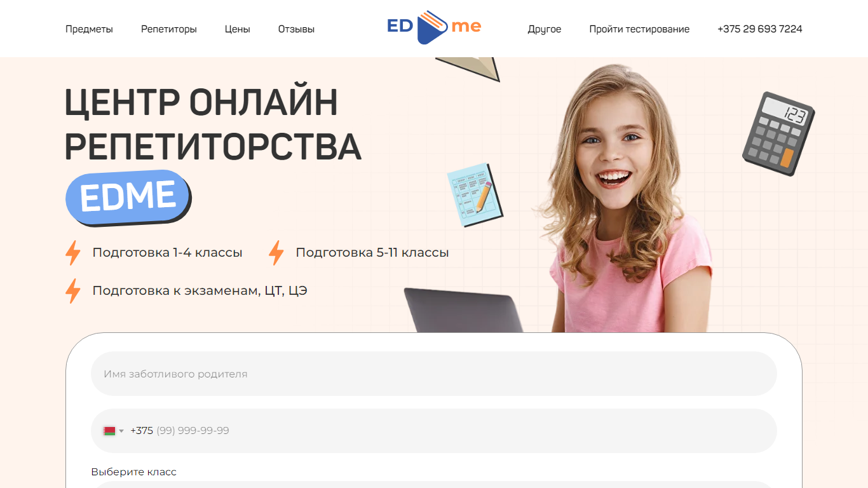Image resolution: width=868 pixels, height=488 pixels.
Task: Click lightning icon beside Подготовка 1-4 классы
Action: click(x=73, y=253)
